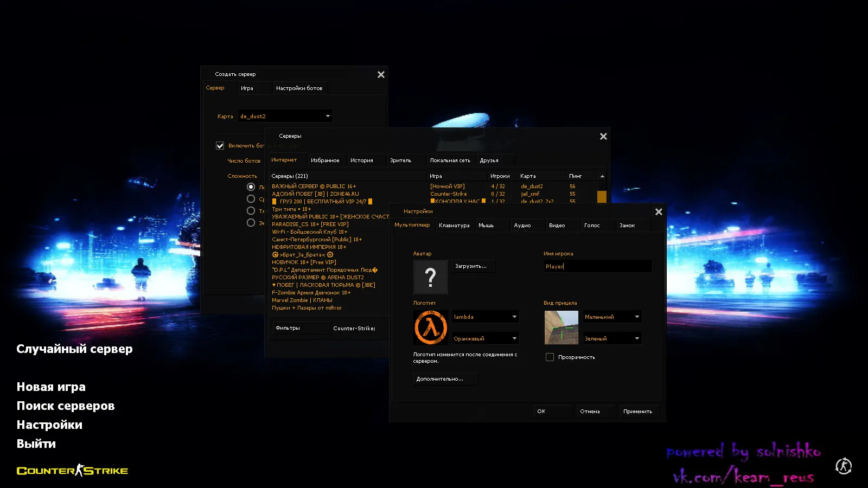The width and height of the screenshot is (868, 488).
Task: Click the Half-Life lambda logo preview
Action: click(x=430, y=328)
